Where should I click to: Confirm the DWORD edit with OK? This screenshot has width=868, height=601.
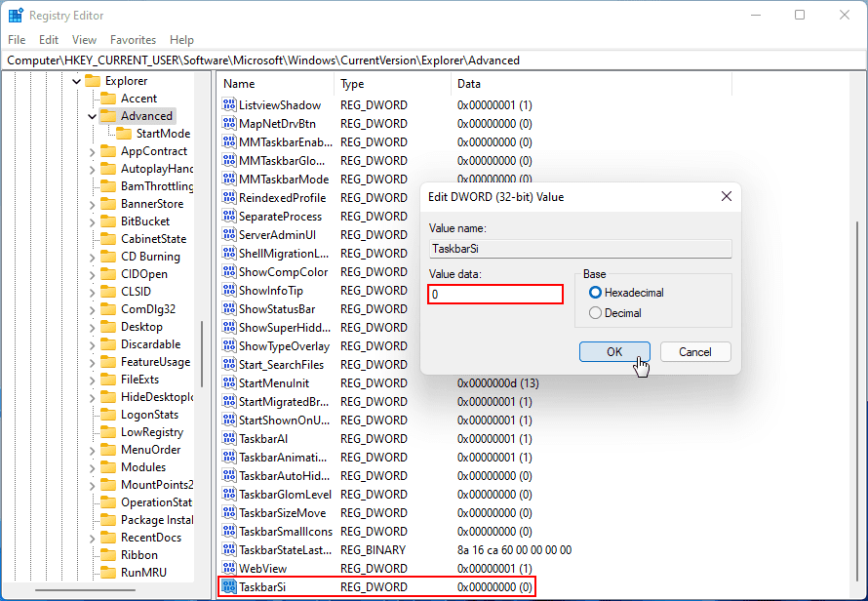click(614, 352)
